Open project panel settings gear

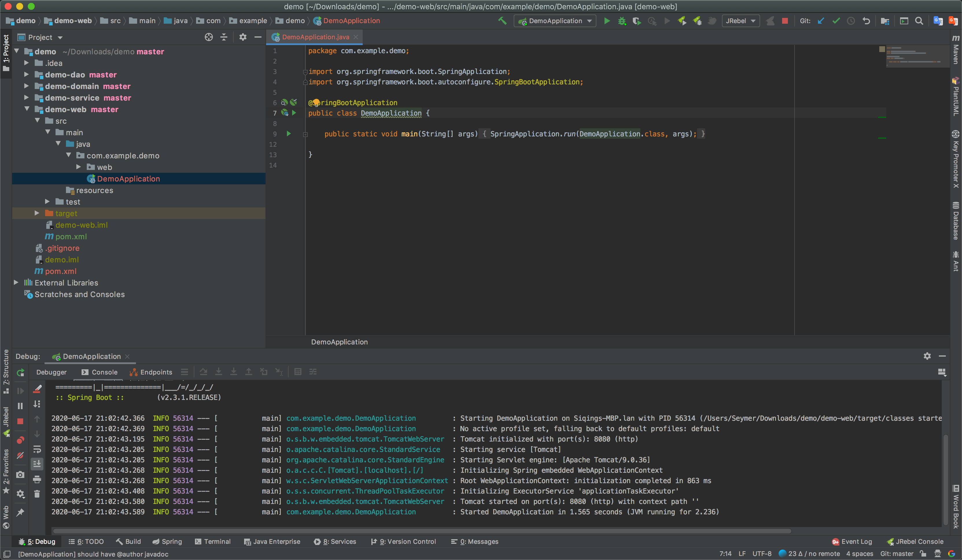[243, 37]
